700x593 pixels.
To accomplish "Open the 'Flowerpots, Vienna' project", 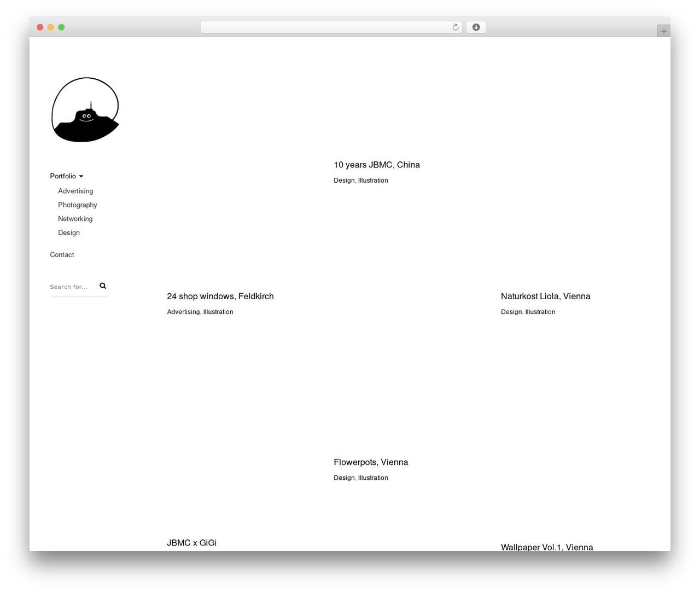I will (371, 462).
